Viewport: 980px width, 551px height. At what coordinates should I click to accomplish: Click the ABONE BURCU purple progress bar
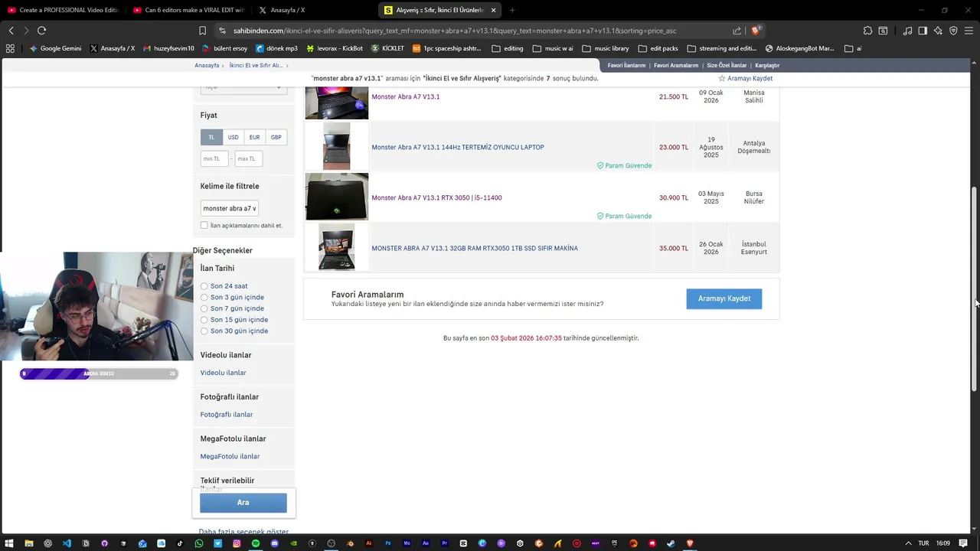click(x=99, y=373)
